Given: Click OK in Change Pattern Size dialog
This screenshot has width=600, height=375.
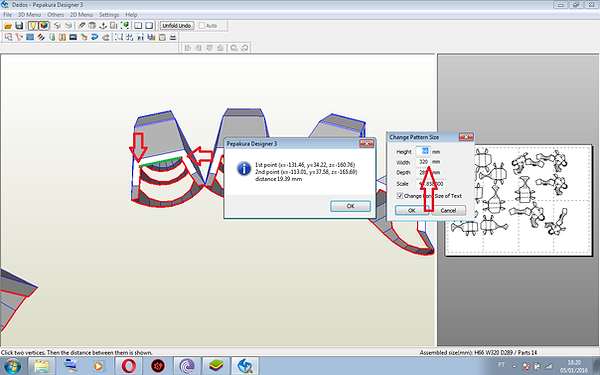Looking at the screenshot, I should (412, 210).
